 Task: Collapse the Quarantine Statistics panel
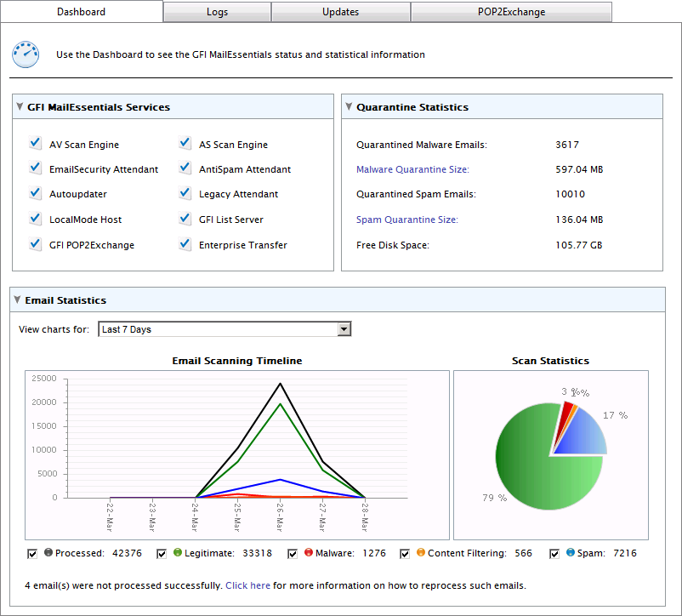pos(349,106)
